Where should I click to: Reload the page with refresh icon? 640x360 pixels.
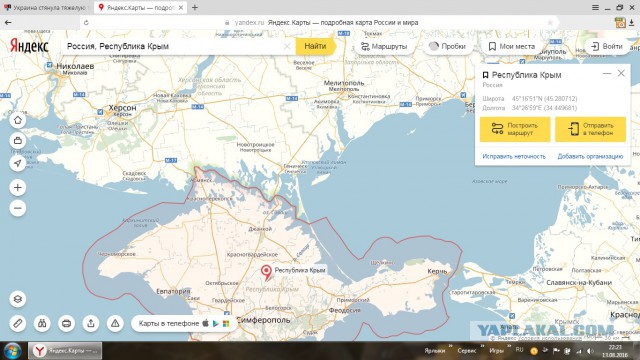click(86, 23)
